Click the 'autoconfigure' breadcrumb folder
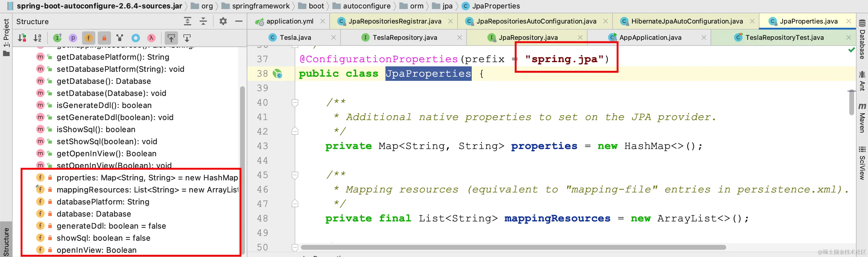Screen dimensions: 868x257 pos(362,6)
